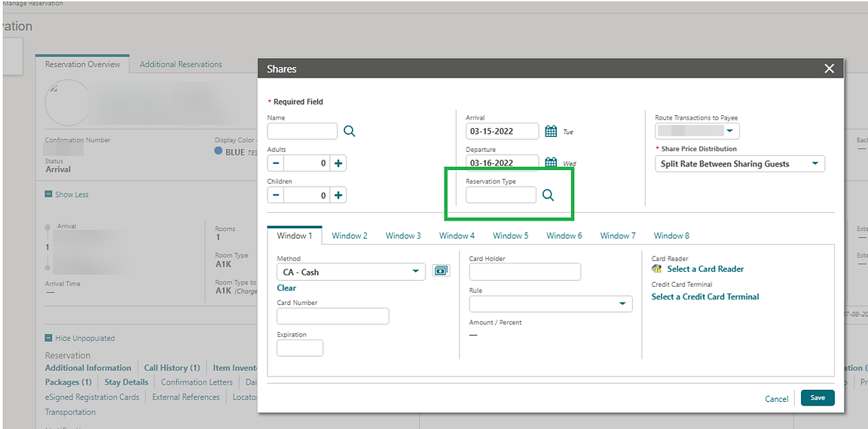The image size is (868, 429).
Task: Click the Name input field
Action: [x=302, y=131]
